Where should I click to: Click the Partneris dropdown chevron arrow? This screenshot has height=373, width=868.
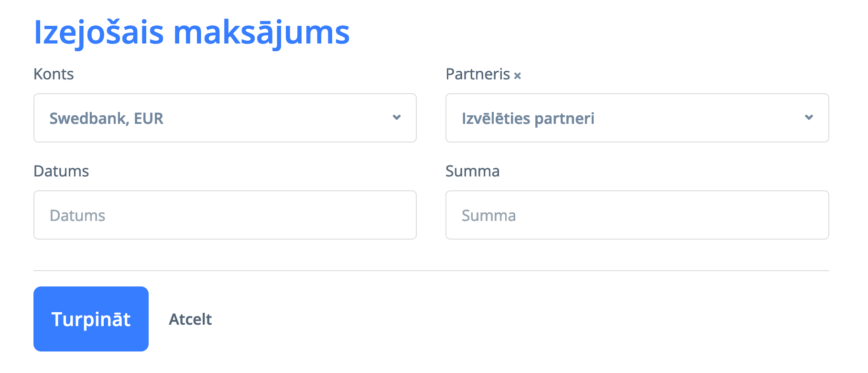tap(809, 118)
